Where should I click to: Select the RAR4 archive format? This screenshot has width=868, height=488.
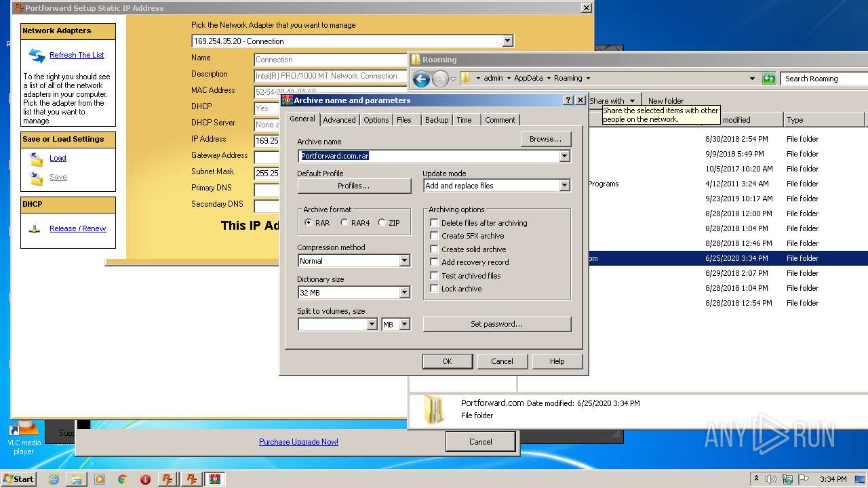[344, 223]
